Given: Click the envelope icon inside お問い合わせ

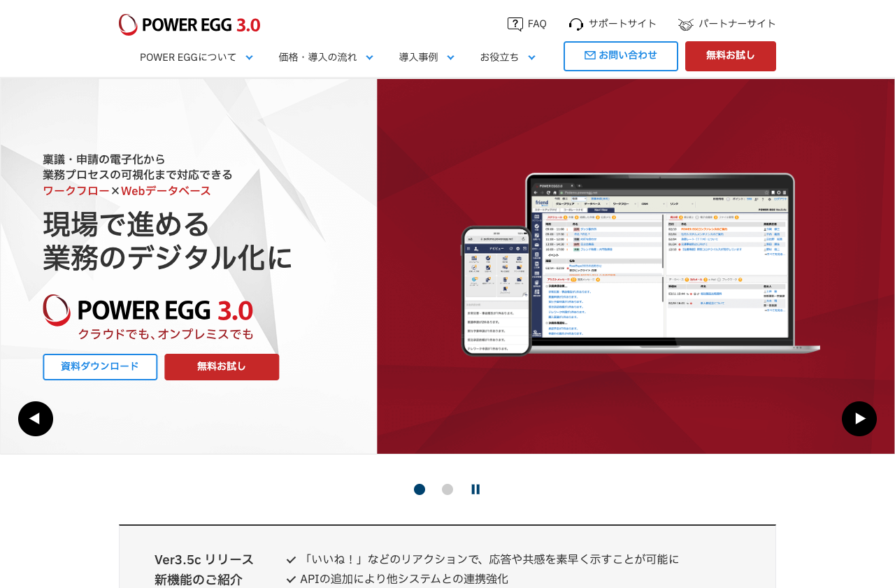Looking at the screenshot, I should (590, 56).
